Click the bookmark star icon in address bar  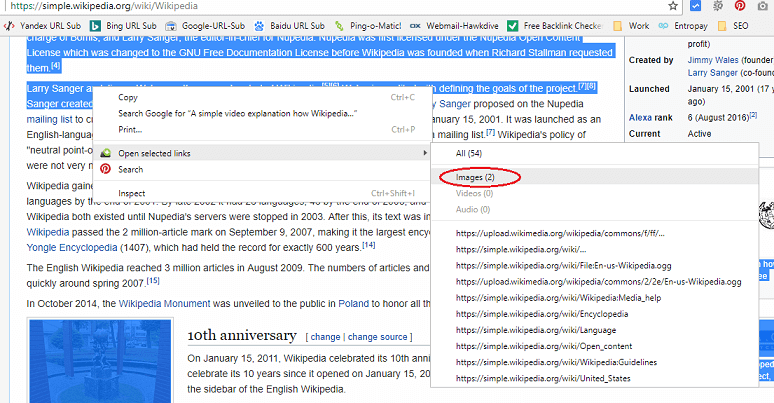point(674,6)
